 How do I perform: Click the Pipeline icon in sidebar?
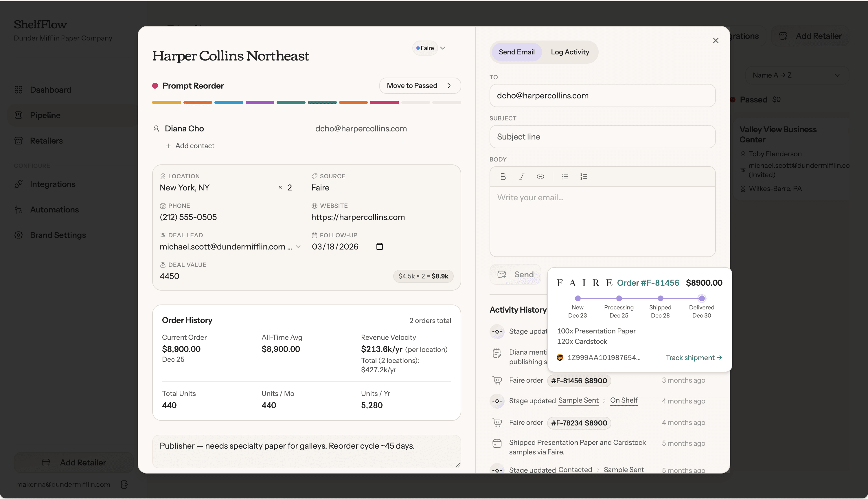click(19, 115)
